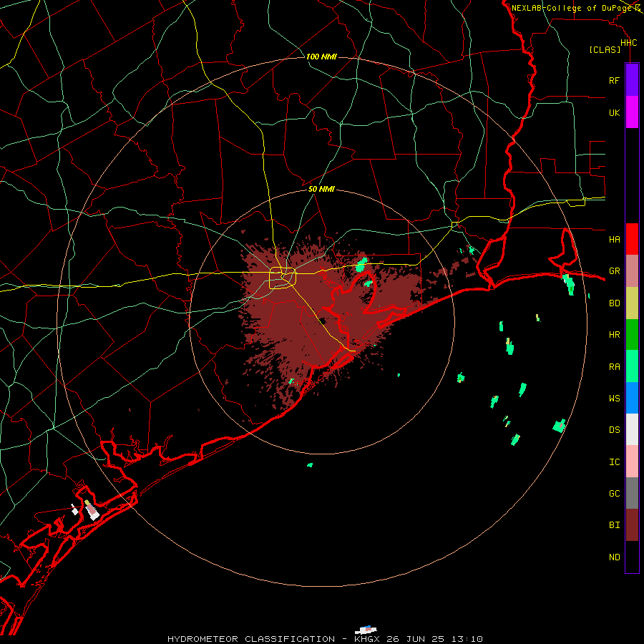Click the "RF" legend label
The image size is (644, 644).
[614, 80]
